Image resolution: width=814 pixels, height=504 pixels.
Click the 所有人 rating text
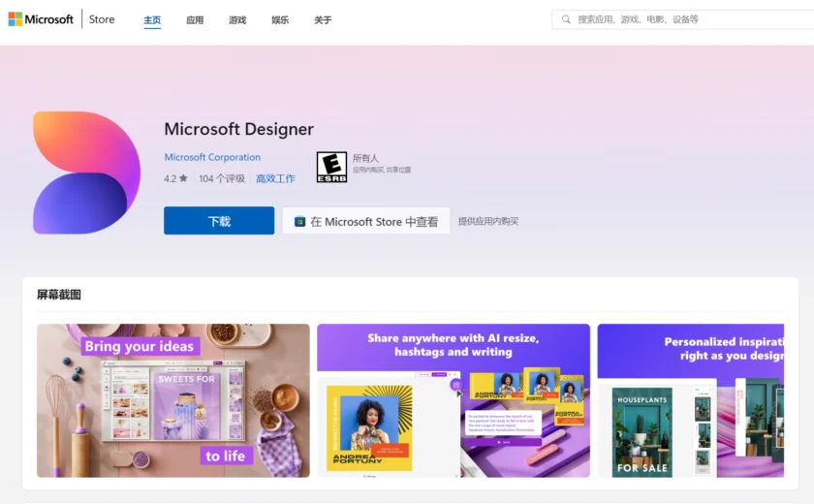click(x=365, y=158)
